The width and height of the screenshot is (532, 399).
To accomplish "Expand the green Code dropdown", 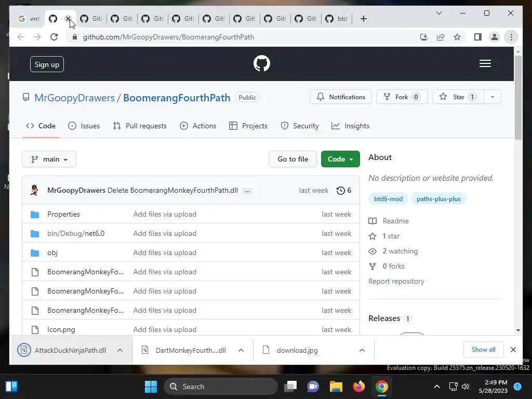I will tap(340, 159).
